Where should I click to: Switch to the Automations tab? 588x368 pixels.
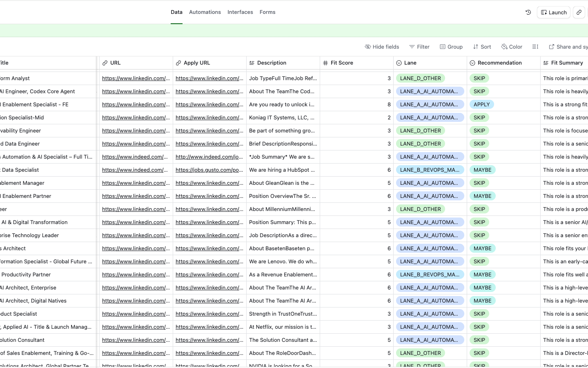pyautogui.click(x=205, y=12)
